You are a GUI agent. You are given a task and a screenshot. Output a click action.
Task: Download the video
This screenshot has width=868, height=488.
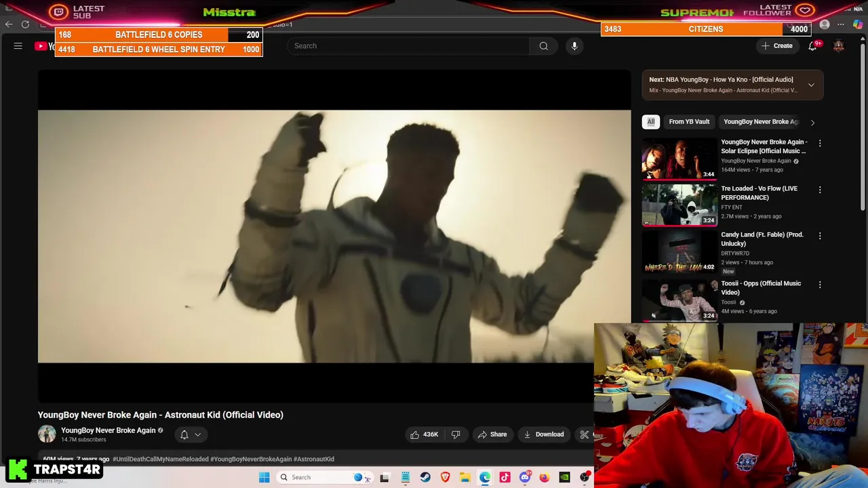544,434
